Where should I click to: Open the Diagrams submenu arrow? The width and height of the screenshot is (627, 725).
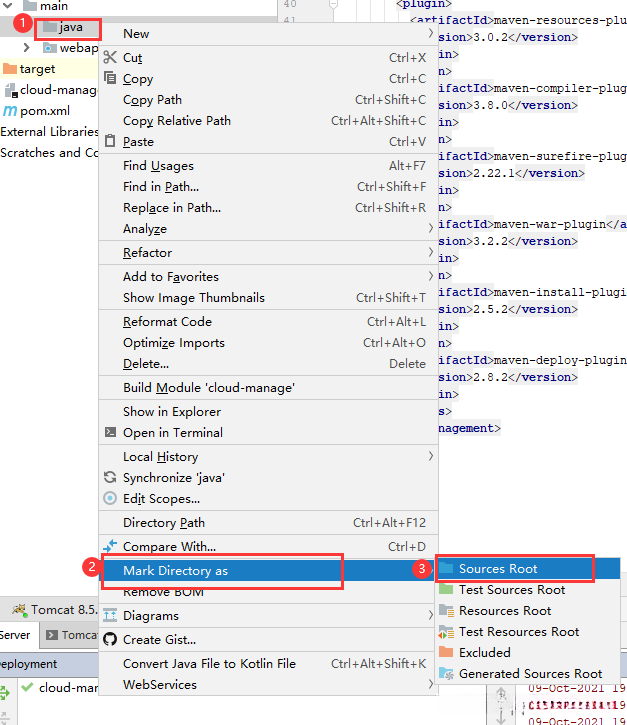pos(430,615)
